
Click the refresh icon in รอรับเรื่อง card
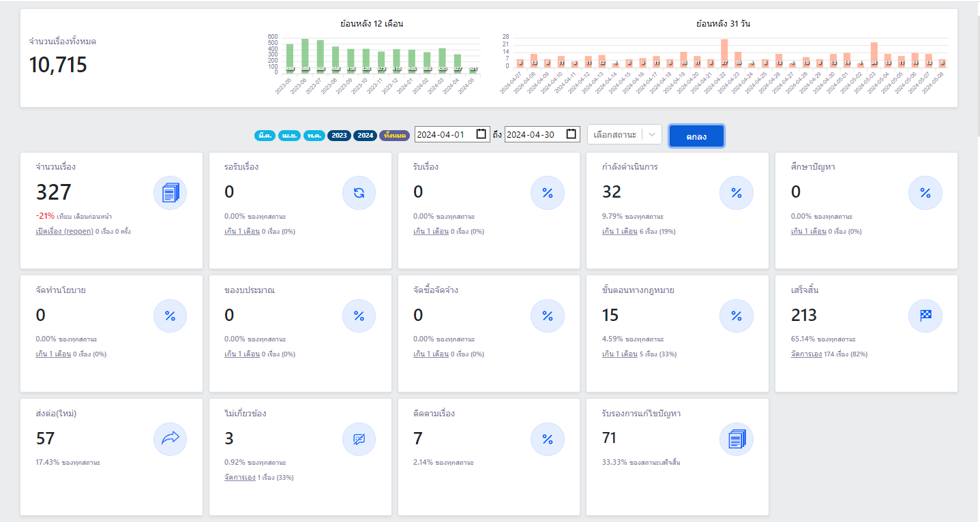[359, 193]
